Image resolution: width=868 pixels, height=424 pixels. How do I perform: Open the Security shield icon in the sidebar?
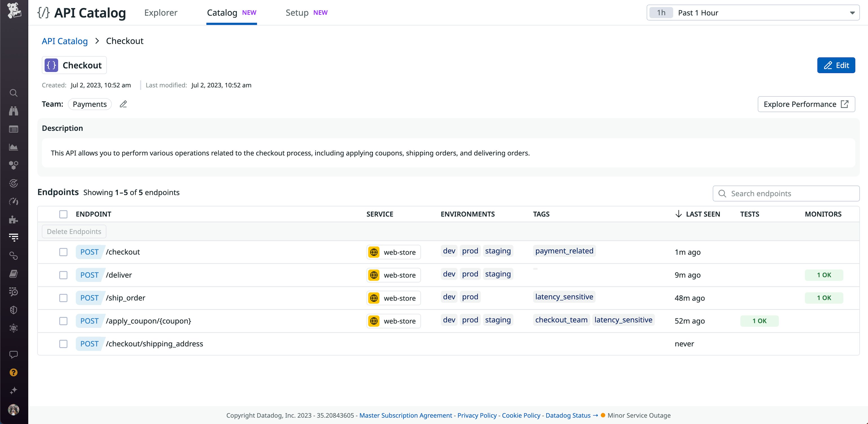pos(14,310)
